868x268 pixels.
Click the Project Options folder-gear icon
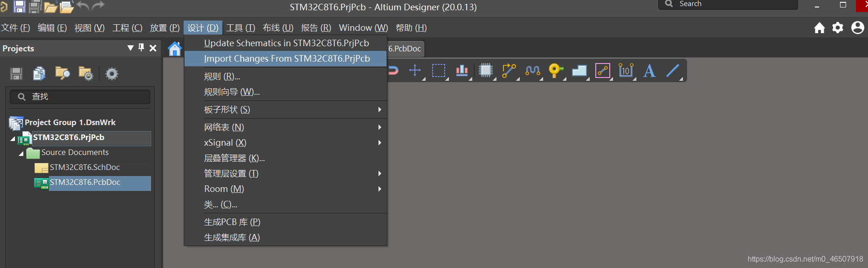point(86,73)
